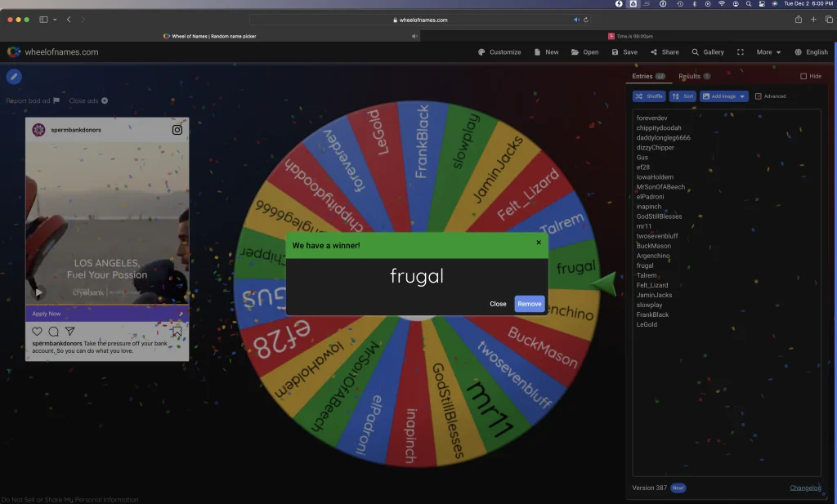The width and height of the screenshot is (837, 504).
Task: Click the ad send/share paper-plane icon
Action: coord(70,331)
